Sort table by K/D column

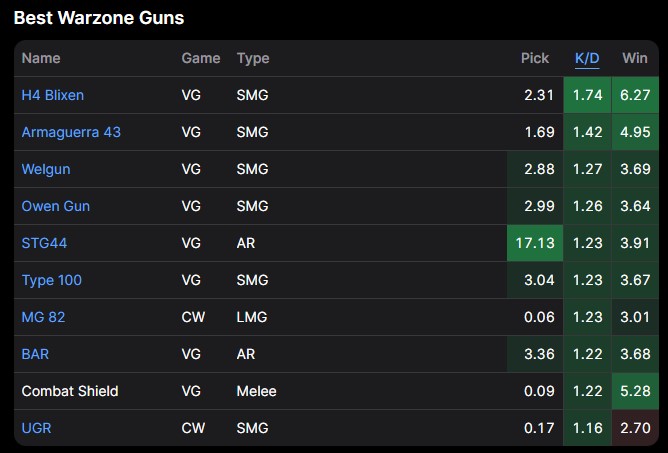[x=587, y=58]
